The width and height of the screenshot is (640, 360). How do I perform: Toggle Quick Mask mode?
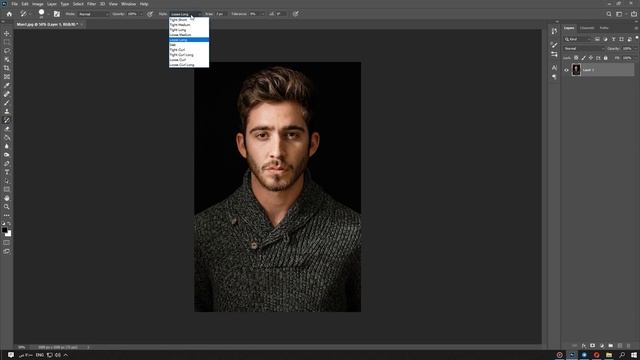point(7,242)
